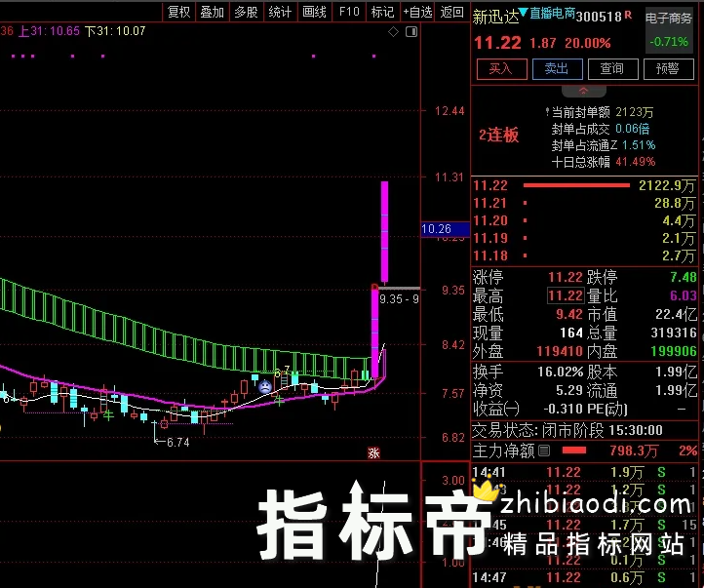Viewport: 704px width, 588px height.
Task: Open the 叠加 overlay option
Action: tap(212, 12)
